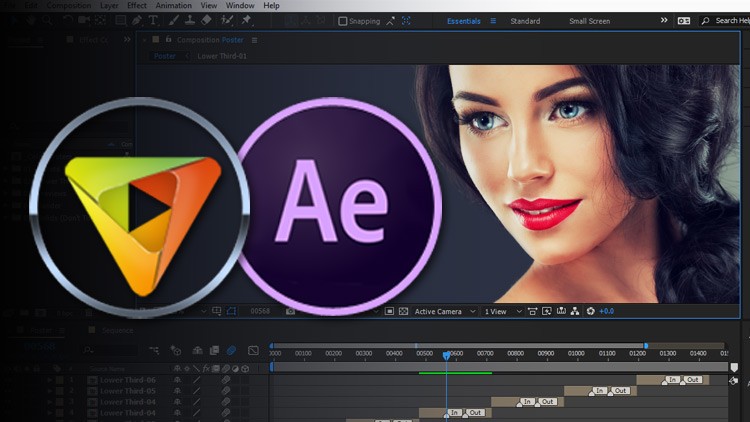Viewport: 750px width, 422px height.
Task: Select the Puppet Pin tool
Action: point(246,20)
